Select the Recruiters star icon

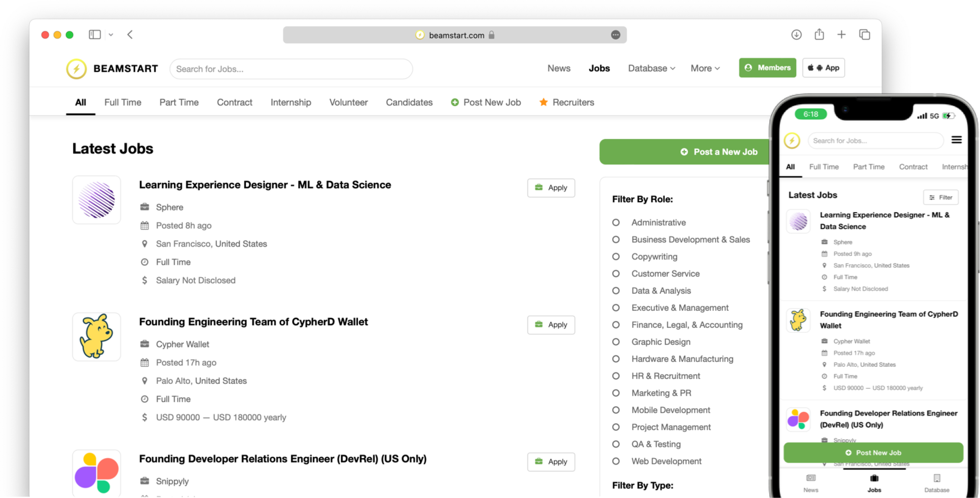point(543,102)
